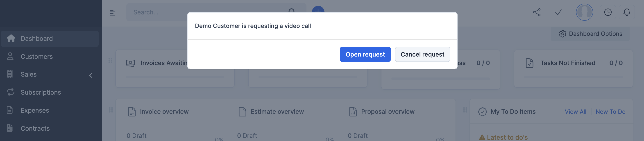
Task: Cancel the video call request
Action: 422,54
